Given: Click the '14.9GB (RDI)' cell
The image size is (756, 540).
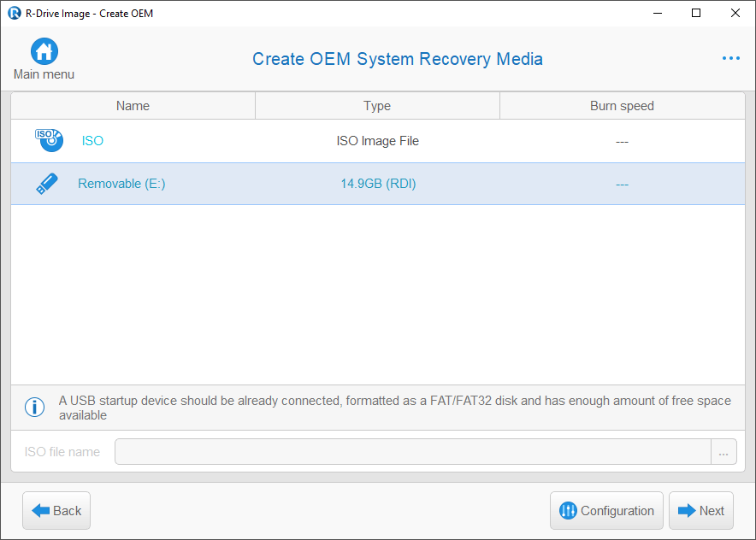Looking at the screenshot, I should point(379,184).
